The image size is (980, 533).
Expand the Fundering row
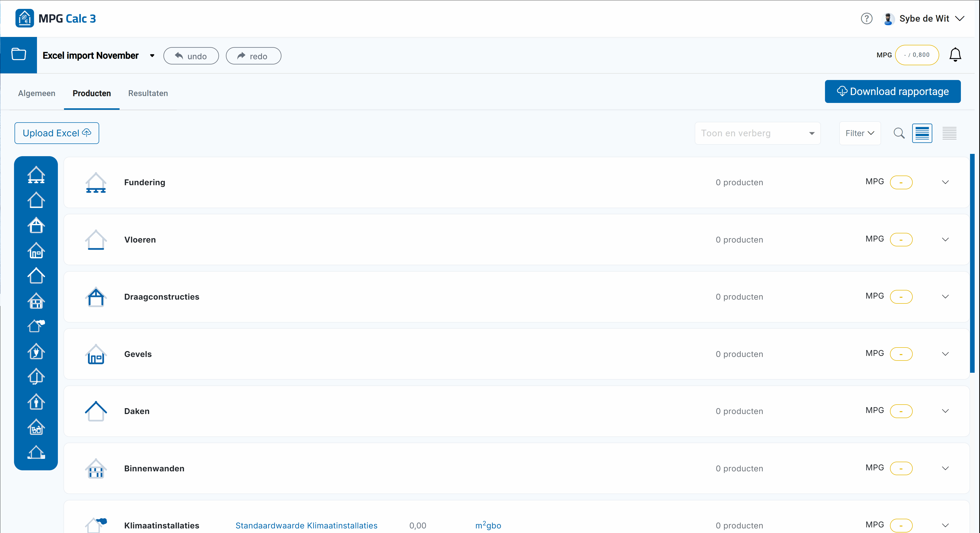945,182
